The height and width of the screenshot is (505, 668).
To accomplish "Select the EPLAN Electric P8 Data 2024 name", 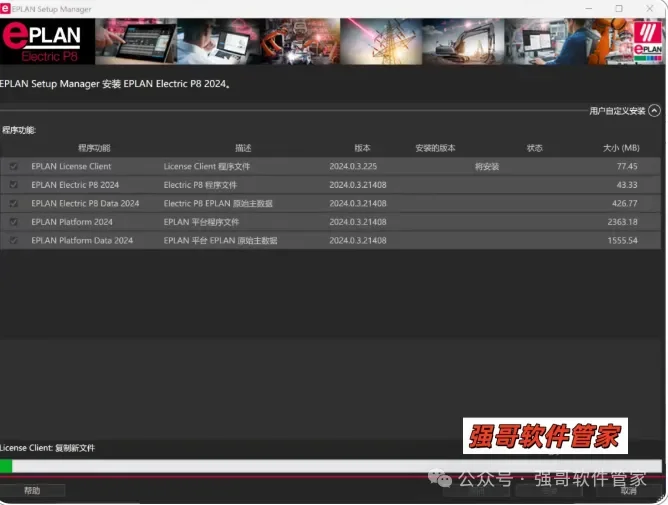I will [x=85, y=203].
